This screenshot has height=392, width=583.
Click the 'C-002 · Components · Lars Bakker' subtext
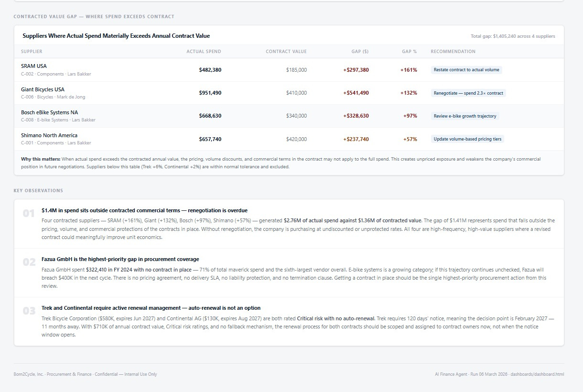click(56, 74)
